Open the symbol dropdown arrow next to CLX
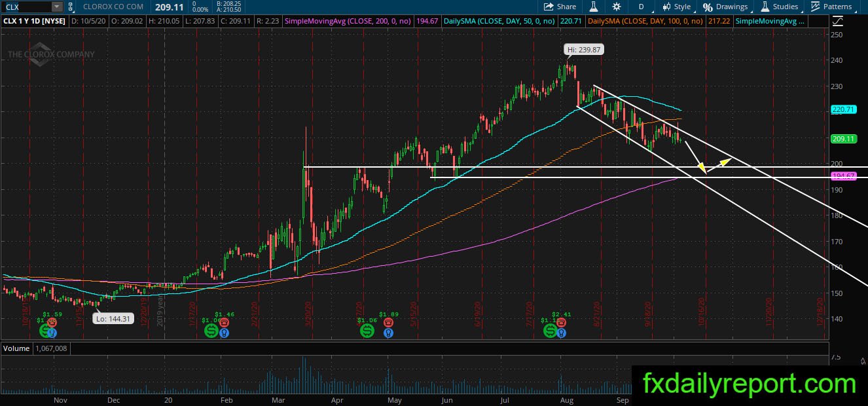This screenshot has height=406, width=868. click(x=57, y=7)
